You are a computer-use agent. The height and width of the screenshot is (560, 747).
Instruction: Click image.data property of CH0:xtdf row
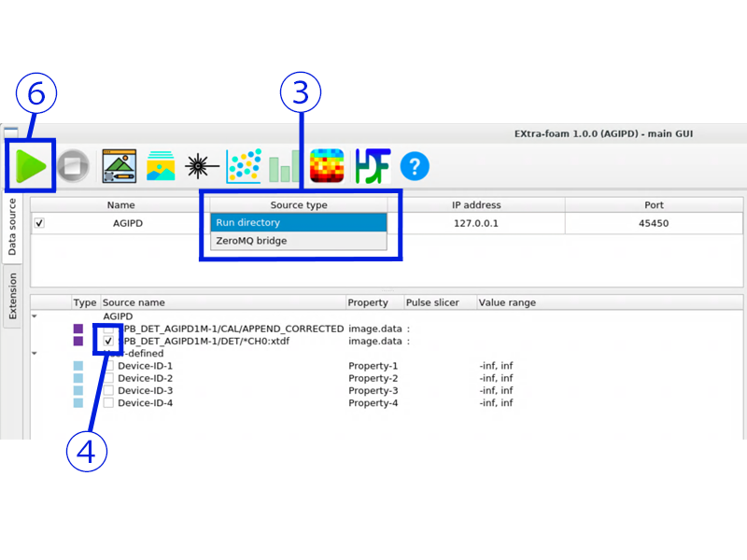coord(375,341)
